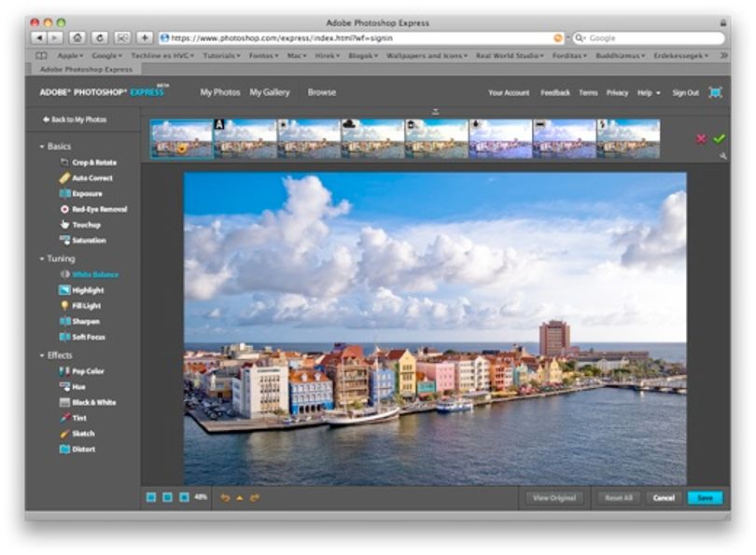This screenshot has width=756, height=555.
Task: Discard changes with the red X
Action: [701, 139]
